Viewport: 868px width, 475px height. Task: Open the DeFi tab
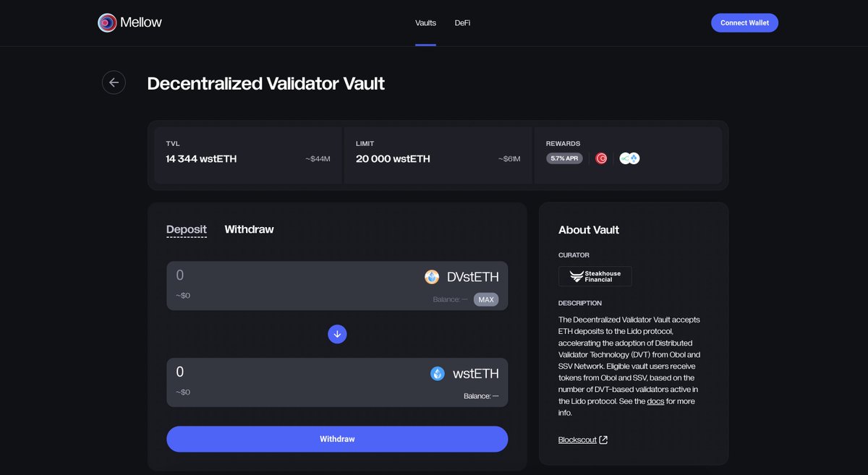coord(462,23)
